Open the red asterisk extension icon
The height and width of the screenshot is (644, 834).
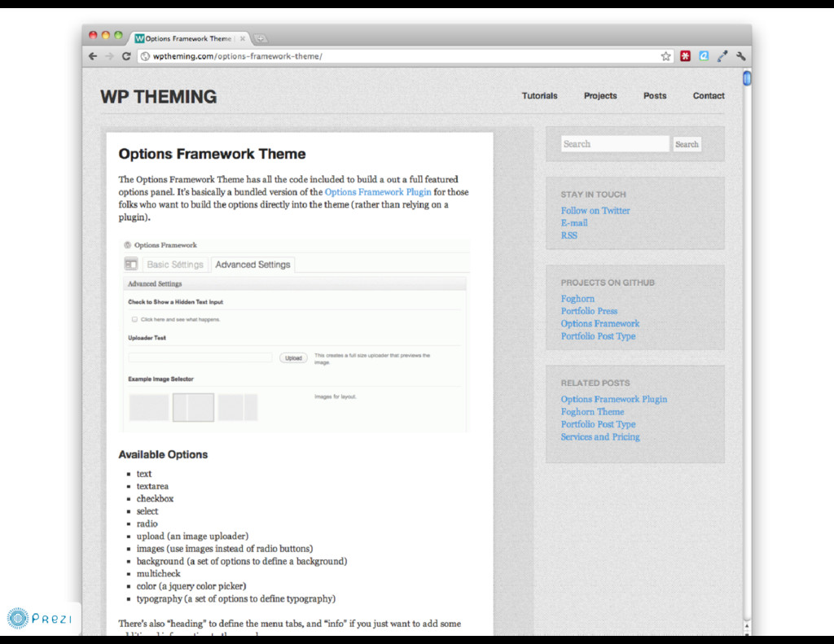coord(685,56)
